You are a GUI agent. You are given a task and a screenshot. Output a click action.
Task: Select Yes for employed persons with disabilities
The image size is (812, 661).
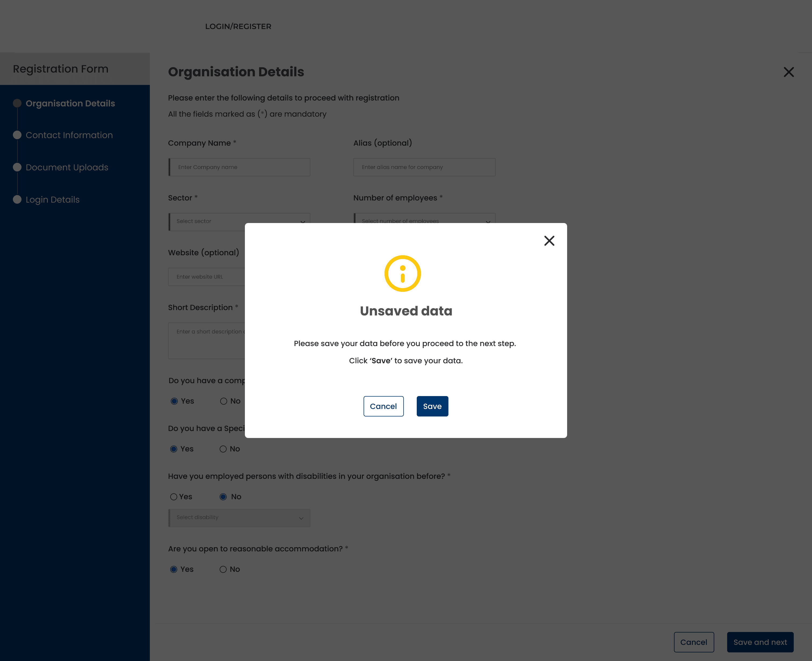(x=173, y=497)
